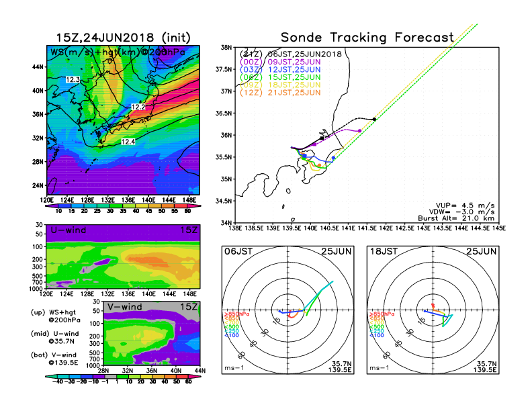This screenshot has width=532, height=411.
Task: Click the '18JST' hodograph label
Action: (384, 251)
